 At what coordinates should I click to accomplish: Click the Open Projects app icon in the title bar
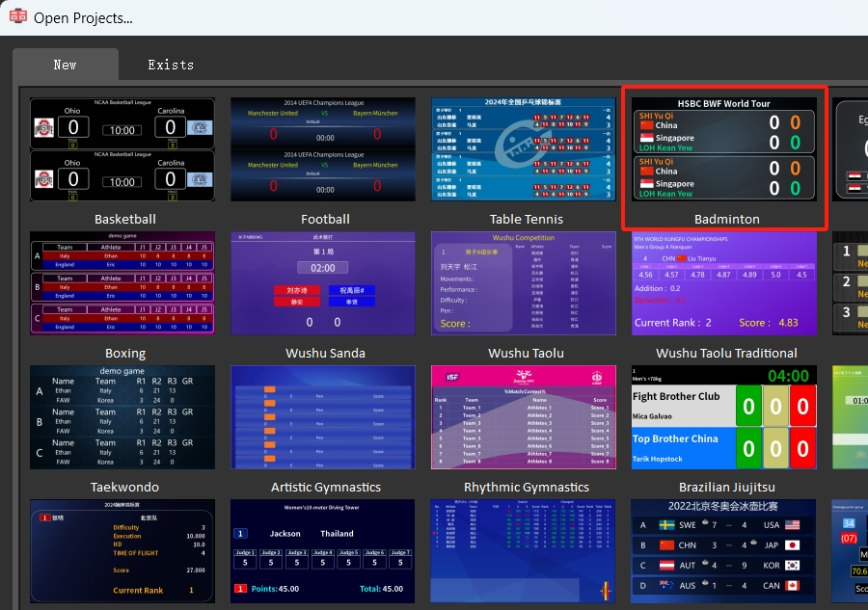pos(17,17)
